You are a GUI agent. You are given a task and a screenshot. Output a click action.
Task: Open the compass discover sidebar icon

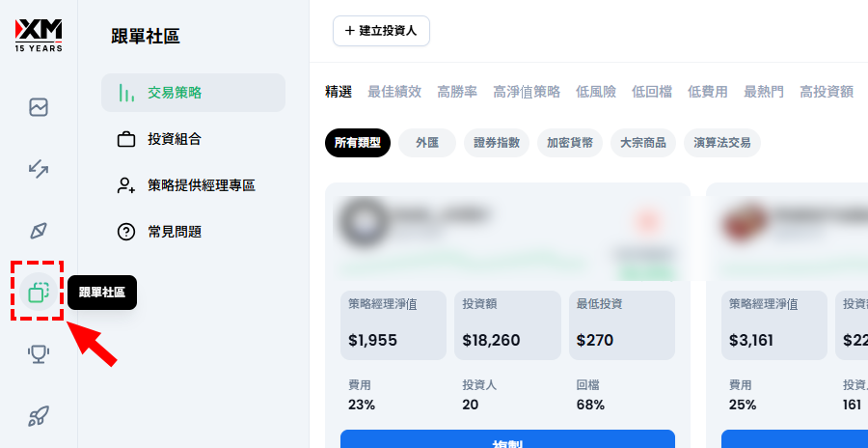[x=39, y=230]
